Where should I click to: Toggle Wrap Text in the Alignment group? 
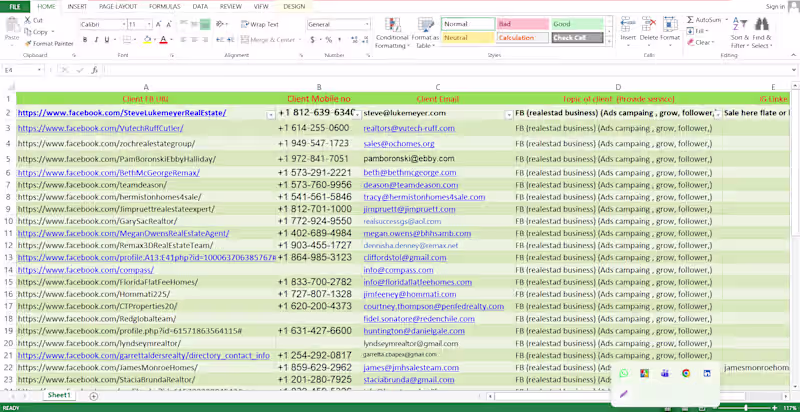[x=260, y=24]
